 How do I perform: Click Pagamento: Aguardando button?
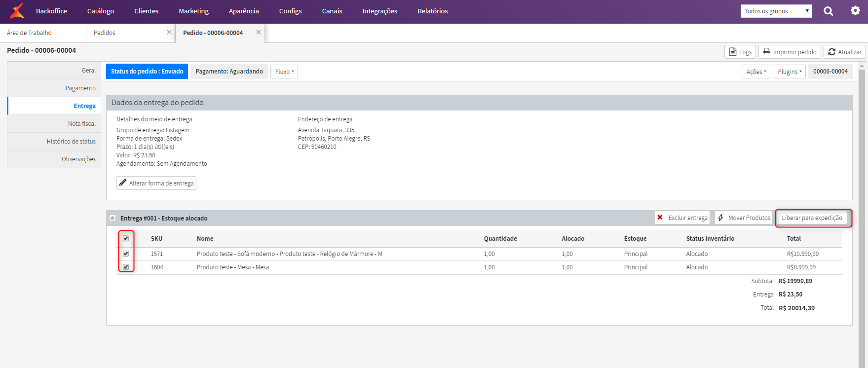(229, 72)
